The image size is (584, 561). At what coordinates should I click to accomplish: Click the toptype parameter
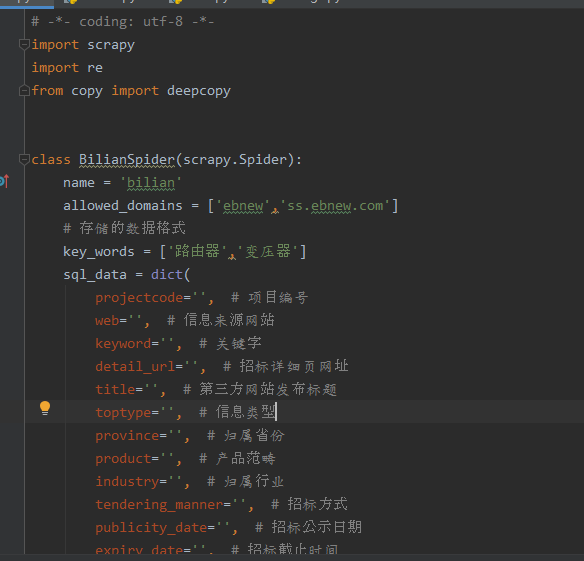pos(123,413)
